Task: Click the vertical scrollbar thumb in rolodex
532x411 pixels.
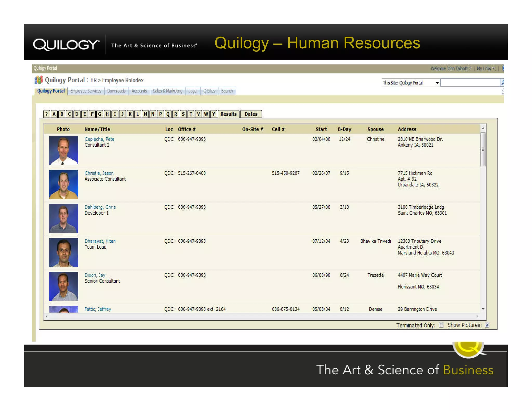Action: pos(483,149)
